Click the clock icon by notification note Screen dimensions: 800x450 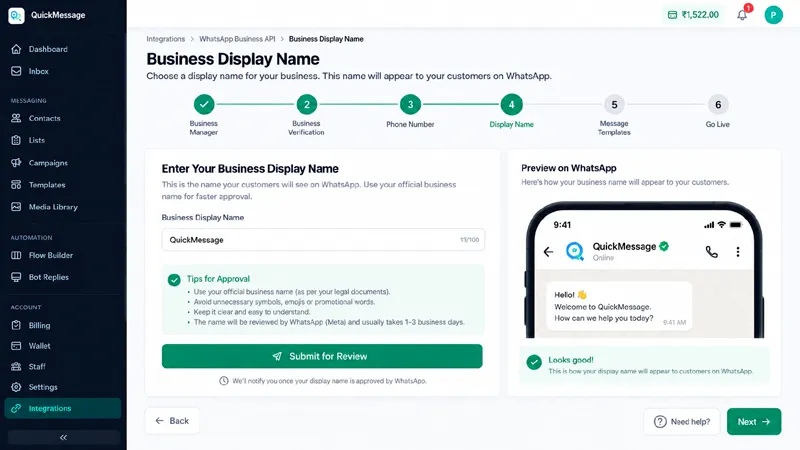(223, 381)
